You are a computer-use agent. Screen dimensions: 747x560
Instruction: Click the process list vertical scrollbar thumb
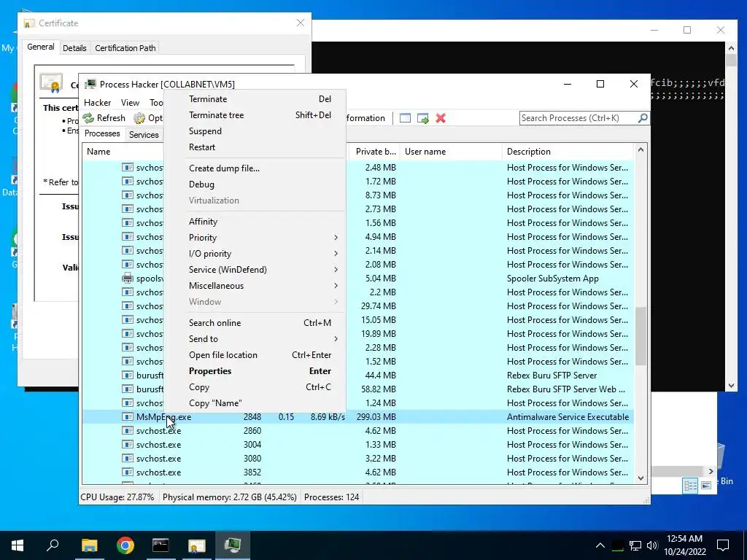tap(640, 335)
